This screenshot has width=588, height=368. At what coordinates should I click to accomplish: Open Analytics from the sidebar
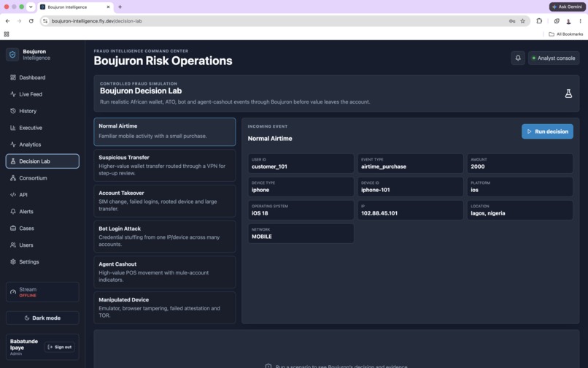[42, 145]
